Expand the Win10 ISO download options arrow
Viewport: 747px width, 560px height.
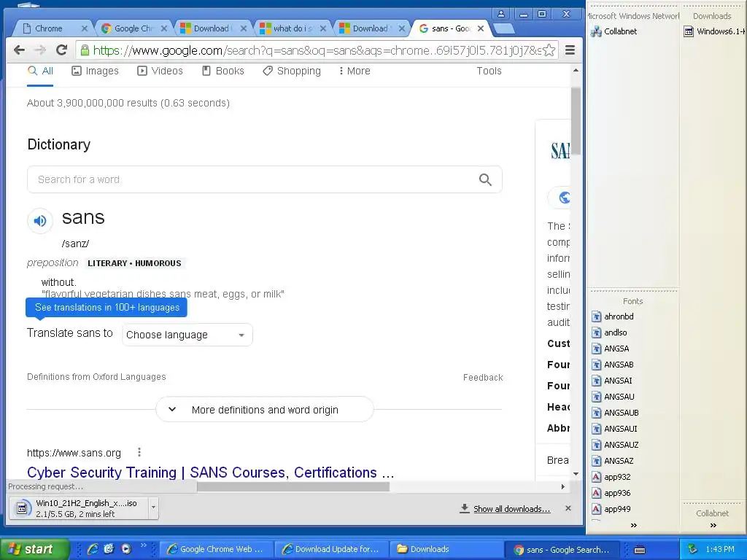153,507
